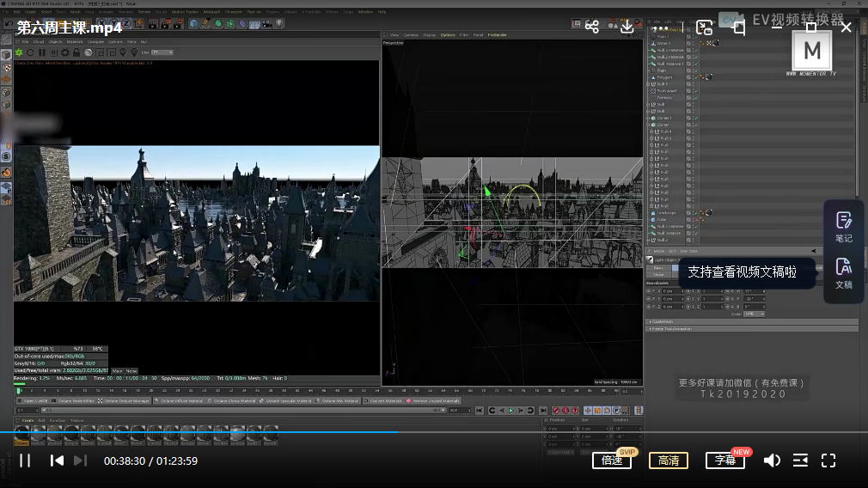Select the Basic tab of Light Object
This screenshot has height=488, width=868.
(x=657, y=268)
